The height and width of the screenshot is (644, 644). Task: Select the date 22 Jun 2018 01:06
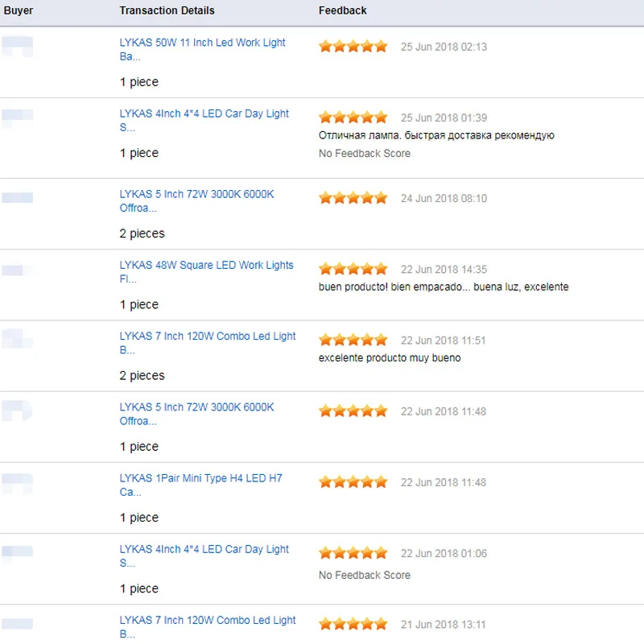click(x=444, y=554)
